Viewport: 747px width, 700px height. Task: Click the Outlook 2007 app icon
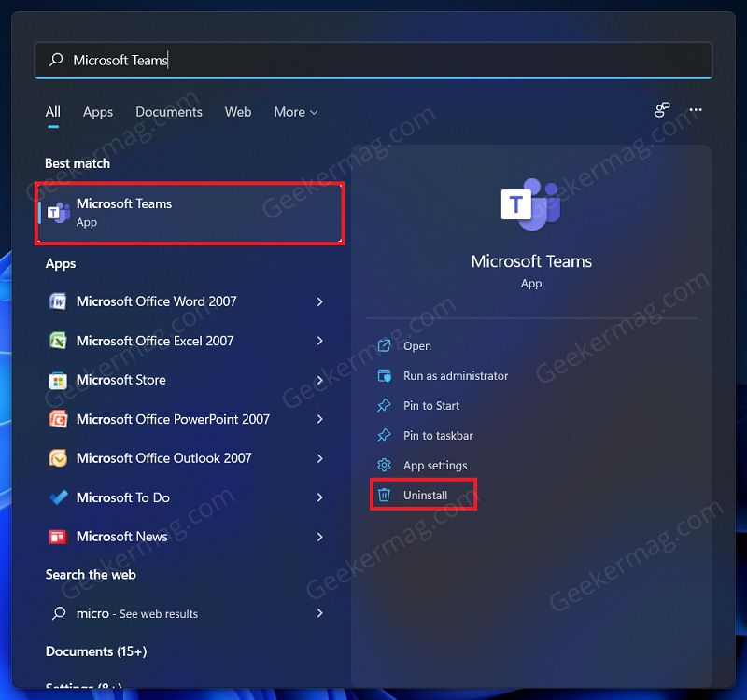click(x=58, y=458)
